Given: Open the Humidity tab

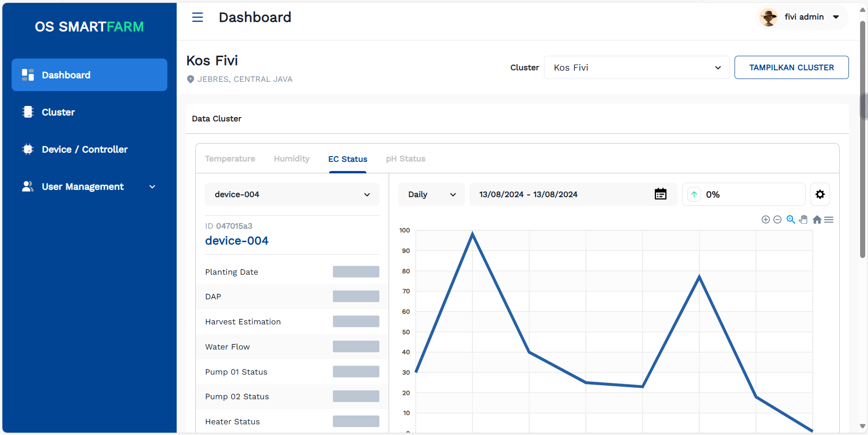Looking at the screenshot, I should (292, 159).
